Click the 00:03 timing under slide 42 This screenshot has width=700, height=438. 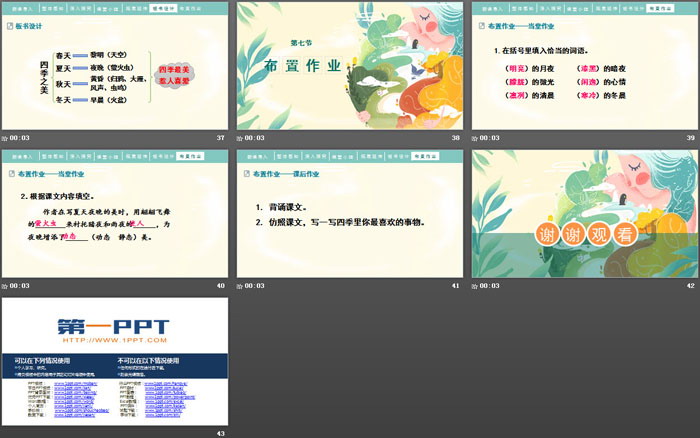click(x=490, y=286)
